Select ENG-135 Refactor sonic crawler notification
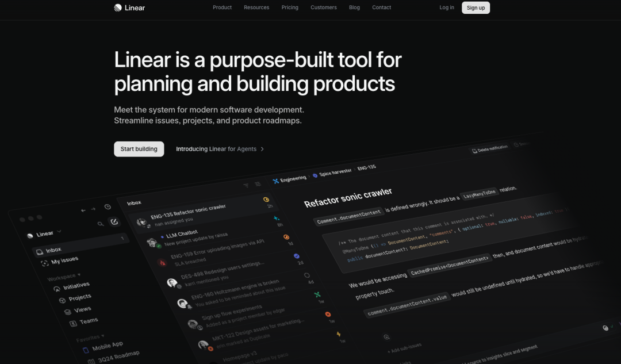Viewport: 621px width, 364px height. pos(204,214)
